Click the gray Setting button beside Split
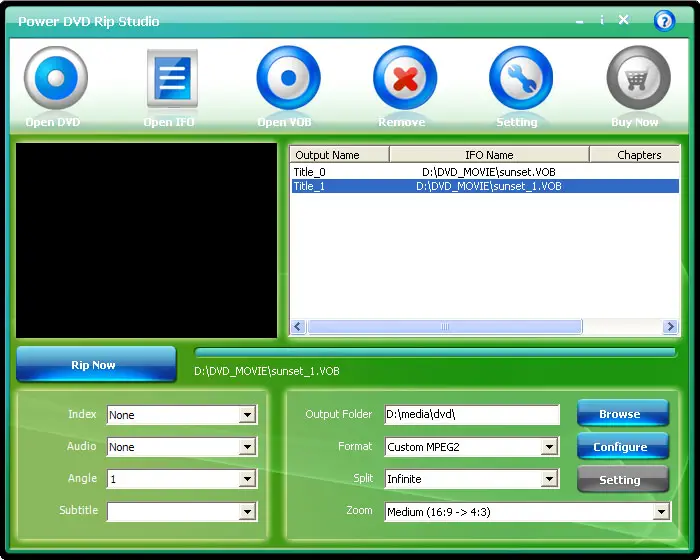This screenshot has width=700, height=560. (623, 479)
